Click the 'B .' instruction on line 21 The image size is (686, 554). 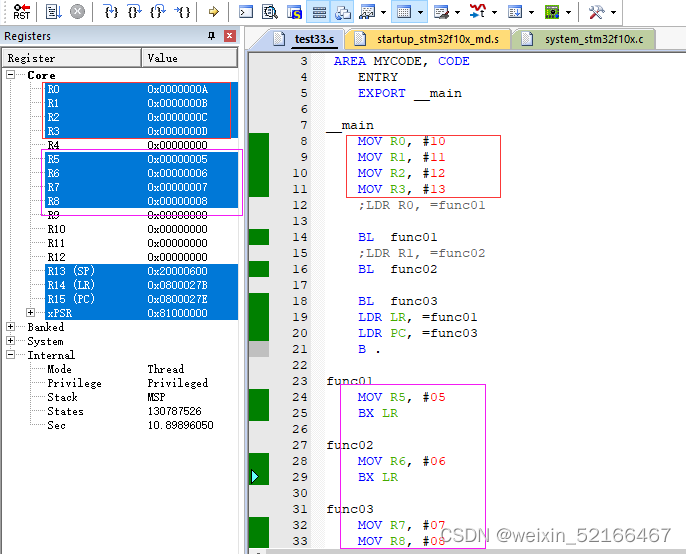pyautogui.click(x=369, y=349)
